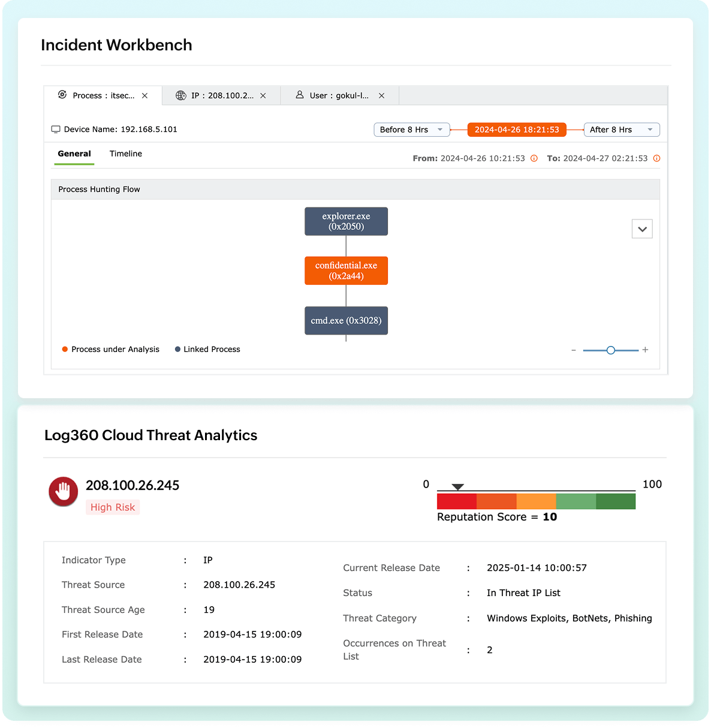Viewport: 711px width, 728px height.
Task: Click the dark green segment of reputation bar
Action: 616,501
